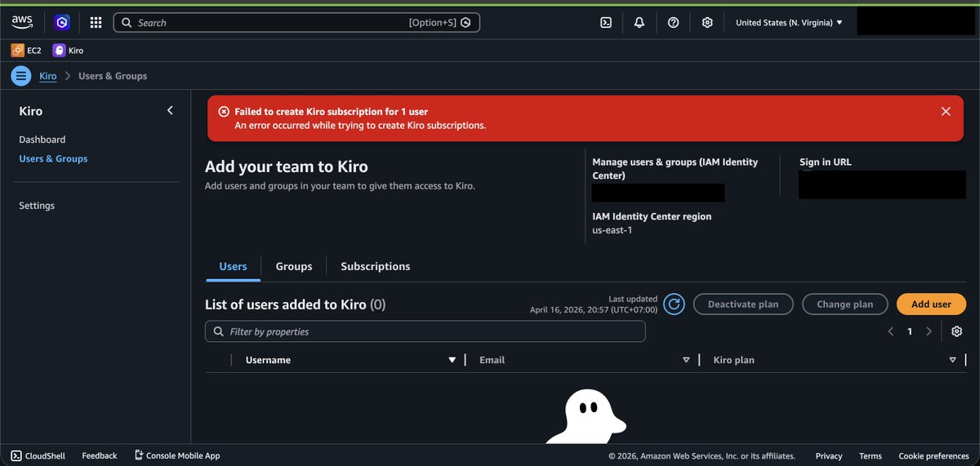
Task: Go to previous page of users
Action: click(891, 331)
